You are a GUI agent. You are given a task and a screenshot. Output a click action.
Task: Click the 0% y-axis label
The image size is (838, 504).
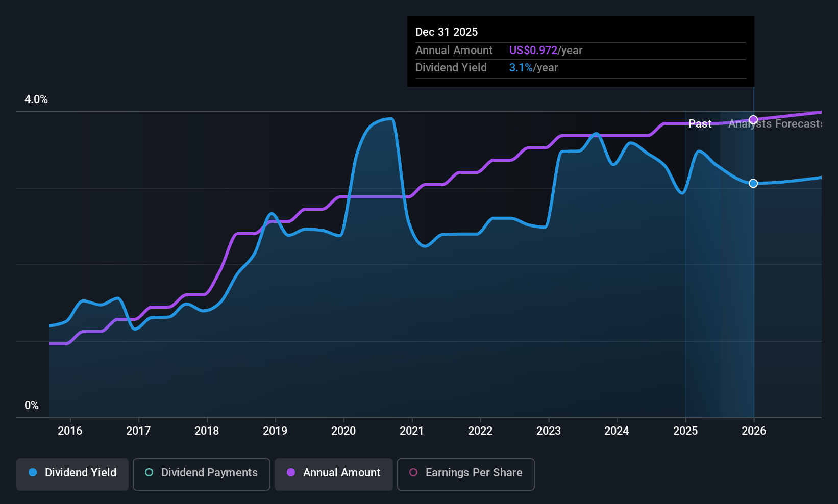[32, 406]
